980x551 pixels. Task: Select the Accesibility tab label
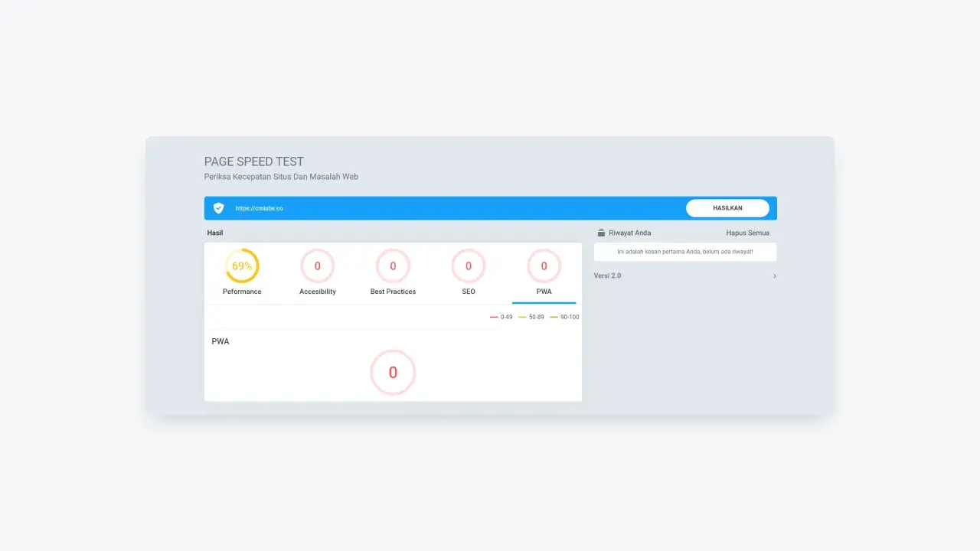pyautogui.click(x=317, y=292)
